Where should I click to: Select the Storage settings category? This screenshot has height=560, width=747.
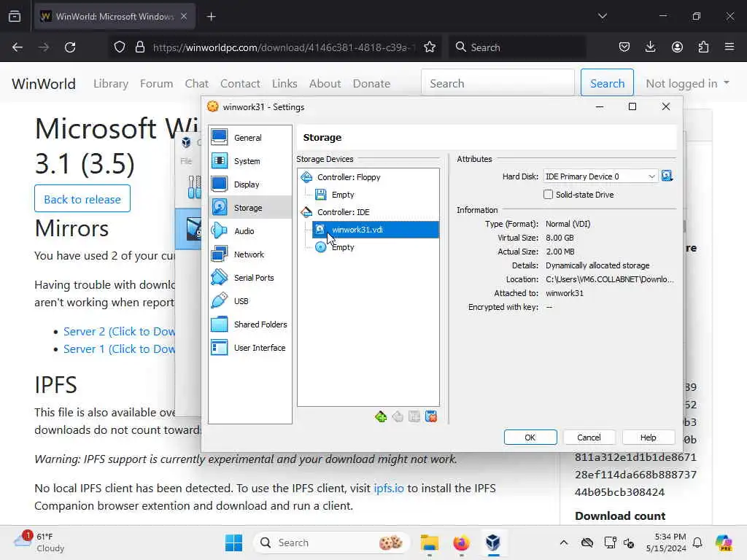(x=249, y=208)
